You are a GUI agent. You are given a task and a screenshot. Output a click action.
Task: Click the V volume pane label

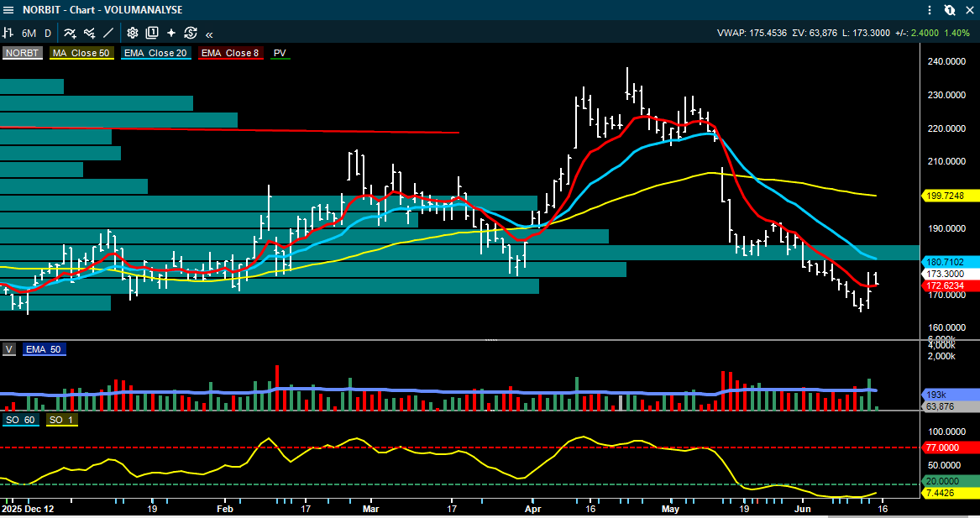coord(9,349)
